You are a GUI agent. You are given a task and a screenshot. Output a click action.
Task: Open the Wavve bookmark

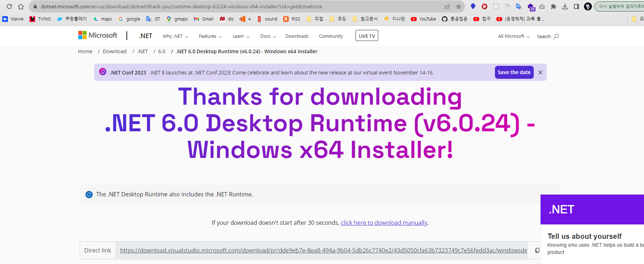(x=13, y=19)
